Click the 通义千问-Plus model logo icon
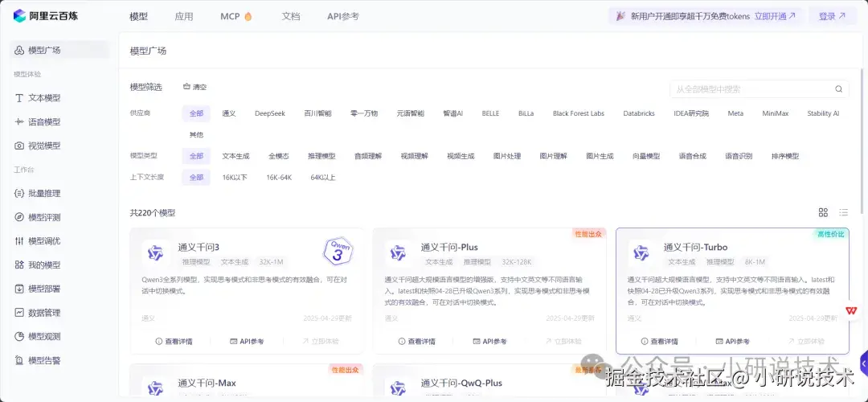Image resolution: width=868 pixels, height=402 pixels. coord(398,253)
